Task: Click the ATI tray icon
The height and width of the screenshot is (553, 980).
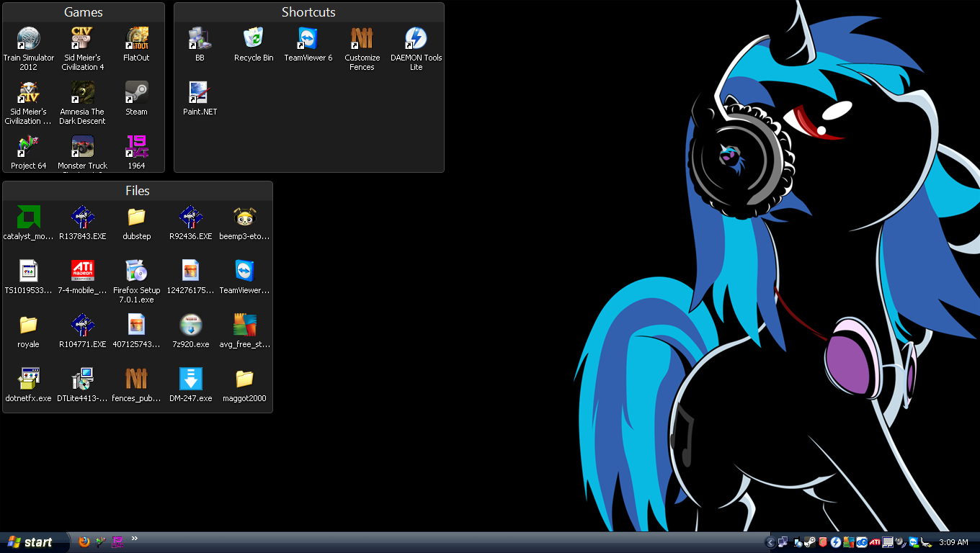Action: click(875, 542)
